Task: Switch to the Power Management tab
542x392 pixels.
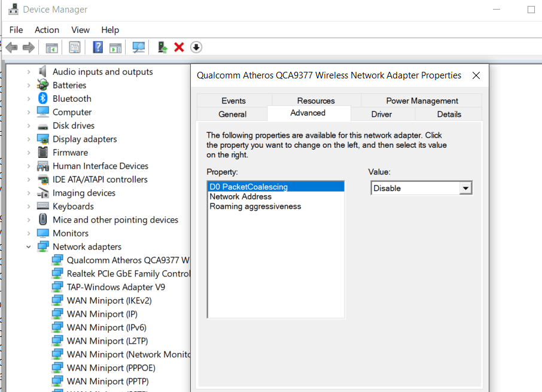Action: tap(422, 101)
